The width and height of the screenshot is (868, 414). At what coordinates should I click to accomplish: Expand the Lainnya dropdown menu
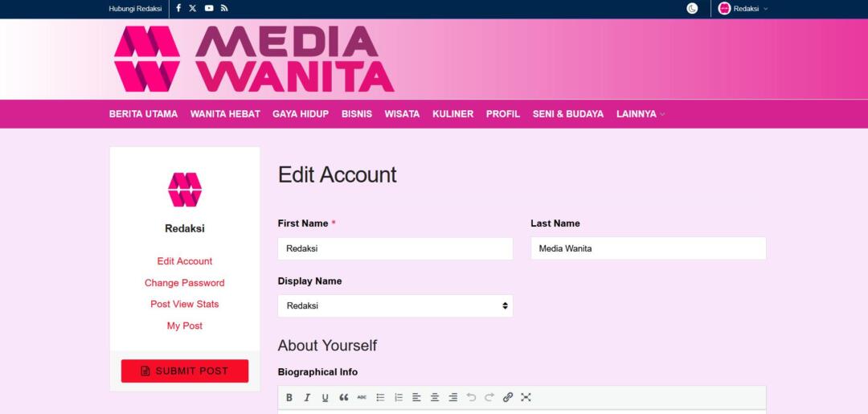tap(641, 114)
